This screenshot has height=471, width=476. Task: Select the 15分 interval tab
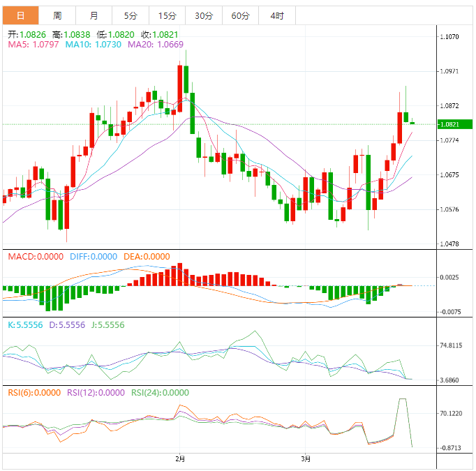point(167,15)
